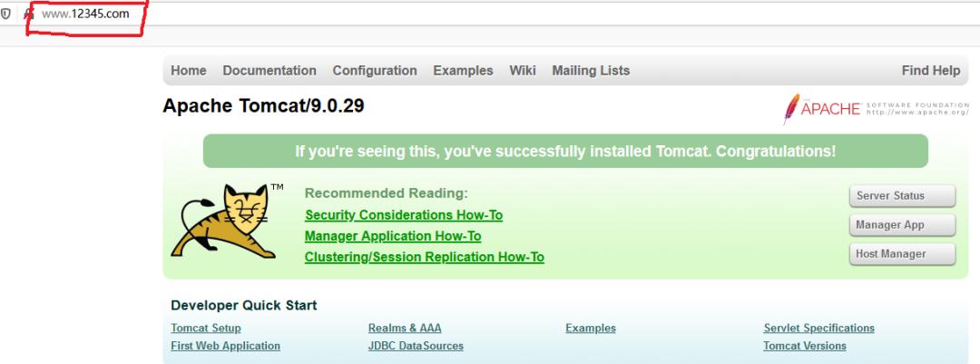Open the Servlet Specifications link
980x364 pixels.
coord(818,329)
